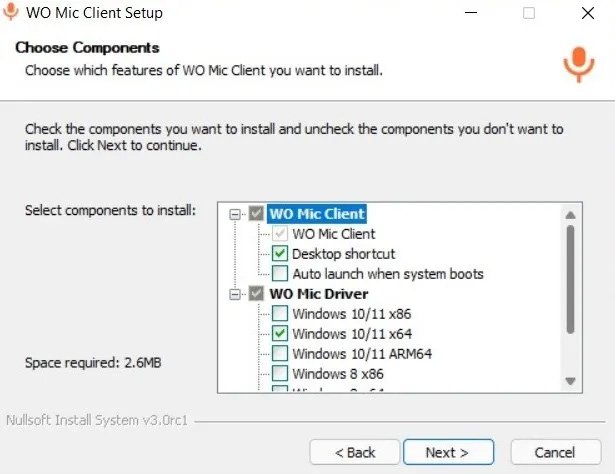Minimize the setup window
The height and width of the screenshot is (474, 615).
(x=471, y=13)
